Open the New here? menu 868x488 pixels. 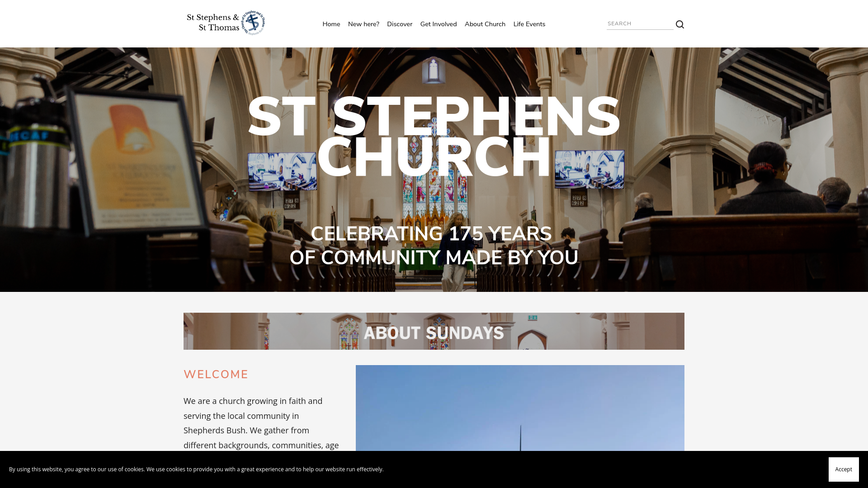(363, 24)
